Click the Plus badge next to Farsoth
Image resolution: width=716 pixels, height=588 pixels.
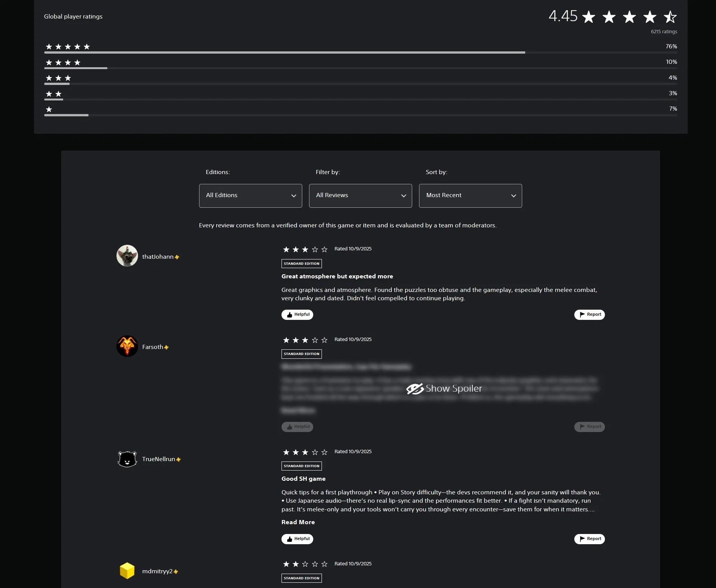(166, 347)
